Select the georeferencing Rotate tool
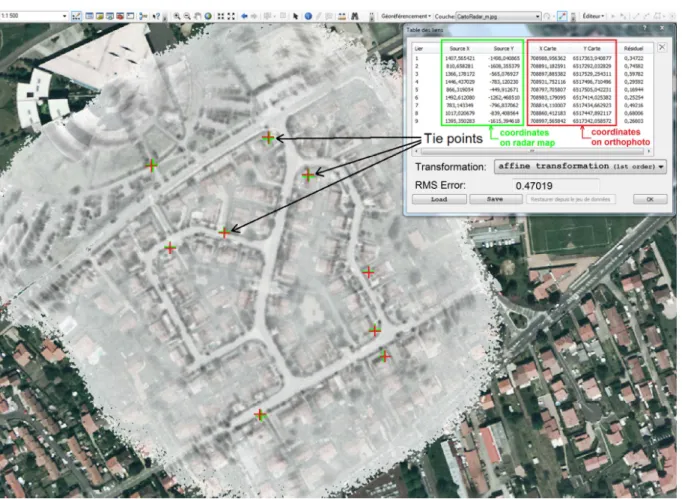 tap(547, 16)
